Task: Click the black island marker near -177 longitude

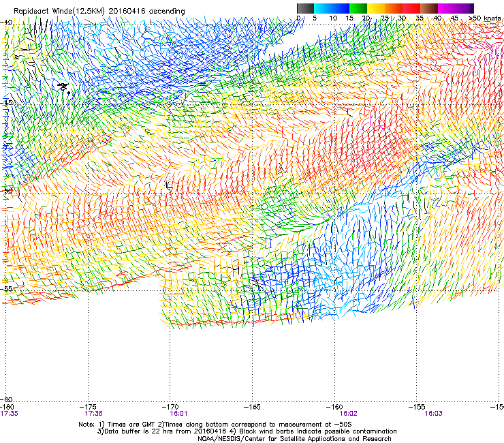Action: [x=63, y=87]
